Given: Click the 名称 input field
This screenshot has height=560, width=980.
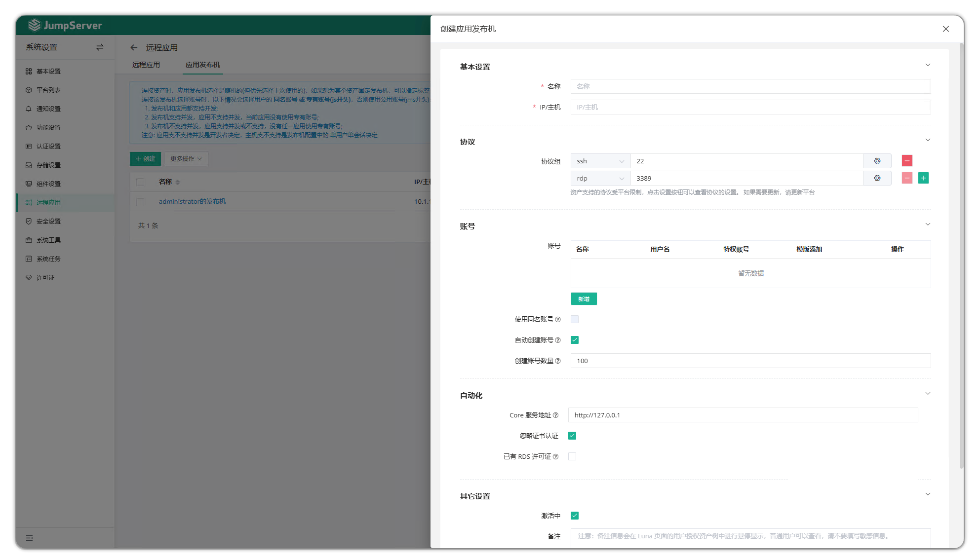Looking at the screenshot, I should click(x=750, y=86).
